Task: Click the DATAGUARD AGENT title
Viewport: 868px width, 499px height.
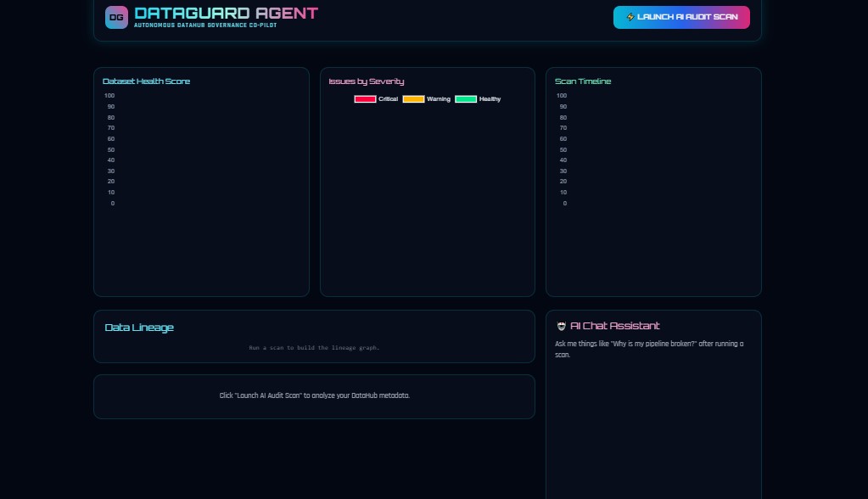Action: (x=226, y=14)
